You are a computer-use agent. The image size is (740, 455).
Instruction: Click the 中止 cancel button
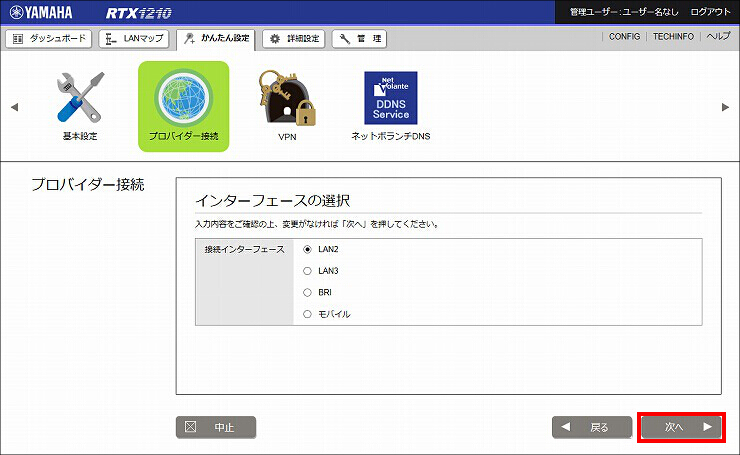[x=216, y=427]
